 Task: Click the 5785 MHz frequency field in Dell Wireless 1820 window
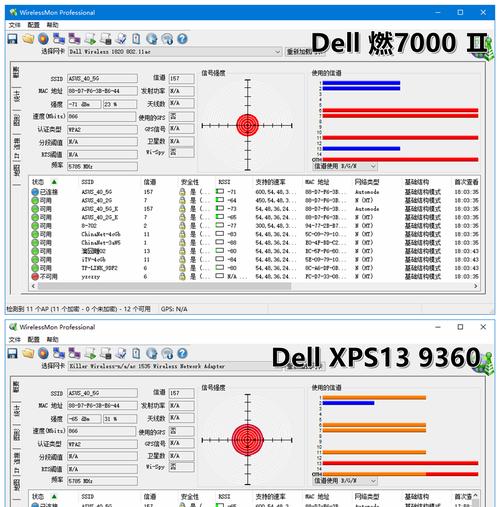click(x=102, y=166)
